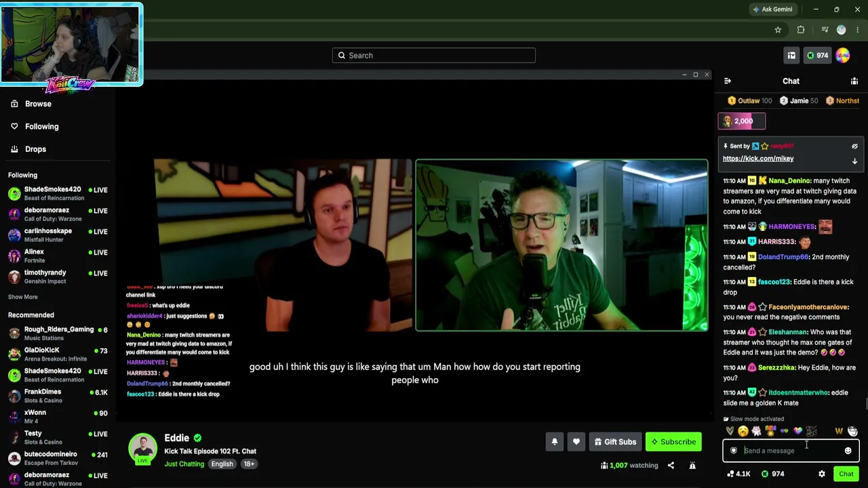Go to the Following page
This screenshot has width=868, height=488.
[x=41, y=127]
